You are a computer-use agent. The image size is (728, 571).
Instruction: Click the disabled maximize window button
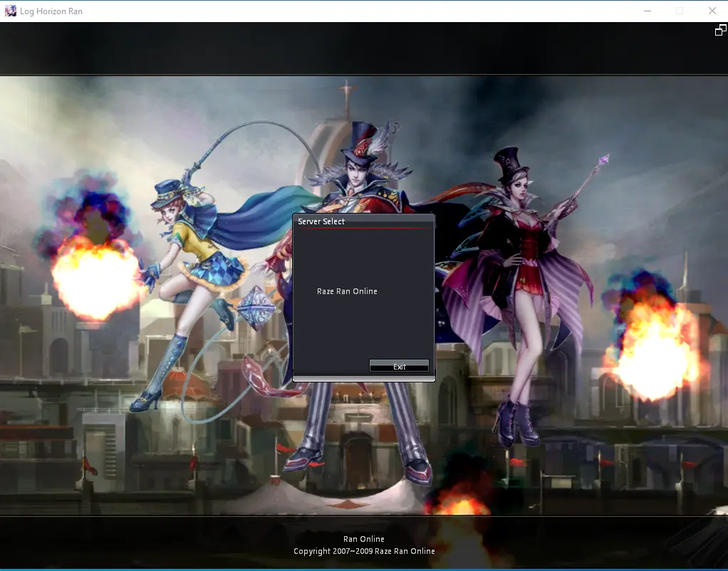(x=680, y=11)
